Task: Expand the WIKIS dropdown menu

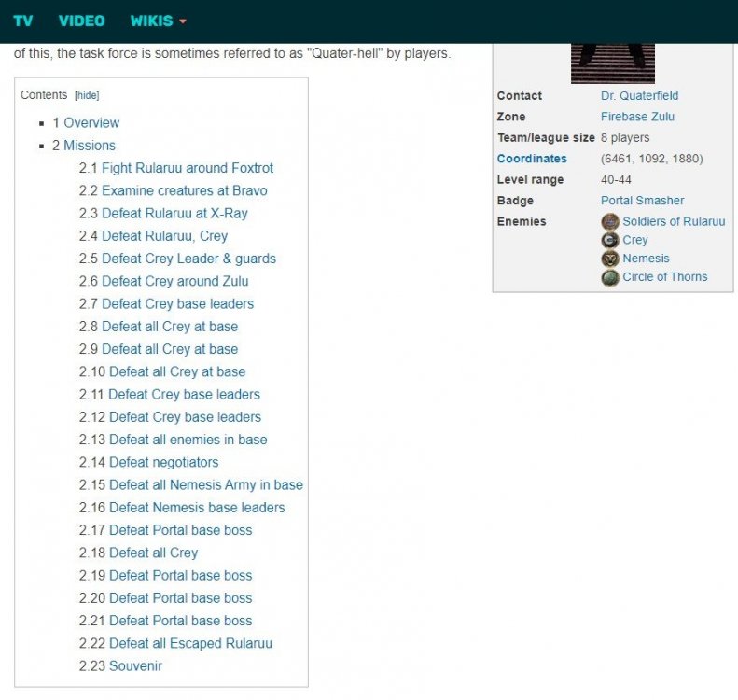Action: pyautogui.click(x=158, y=21)
